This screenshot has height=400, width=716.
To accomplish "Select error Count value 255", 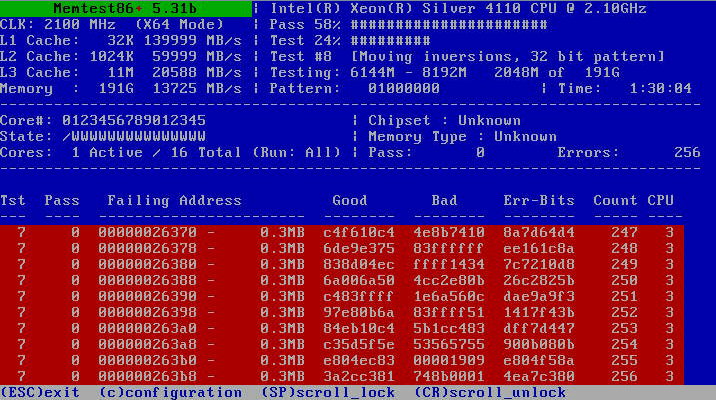I will [x=624, y=360].
